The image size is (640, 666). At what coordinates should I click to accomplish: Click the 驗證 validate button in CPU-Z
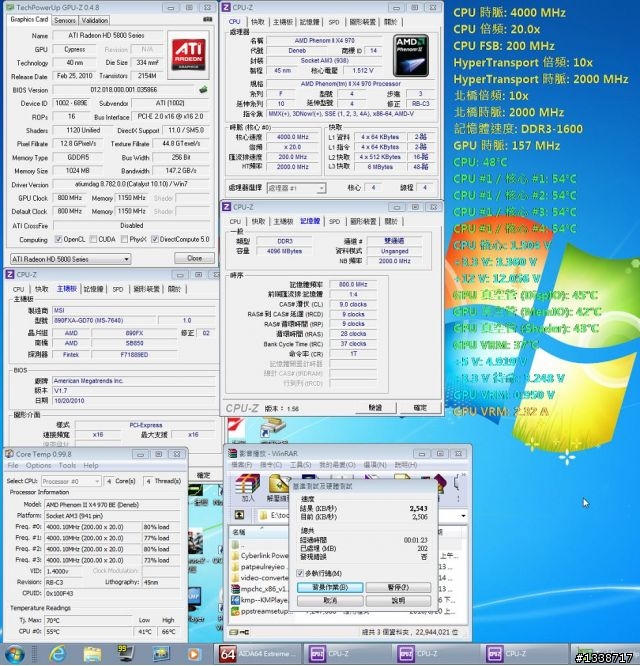click(375, 408)
